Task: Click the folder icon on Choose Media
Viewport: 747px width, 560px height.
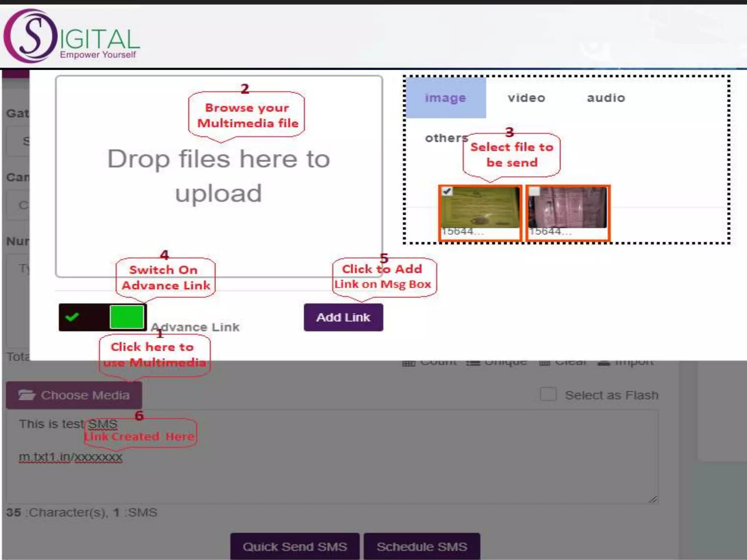Action: pyautogui.click(x=27, y=395)
